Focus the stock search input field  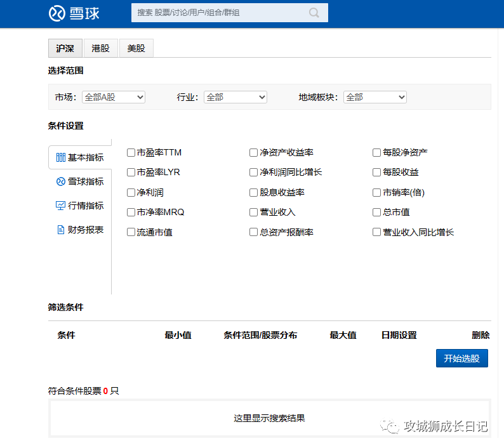pyautogui.click(x=219, y=13)
